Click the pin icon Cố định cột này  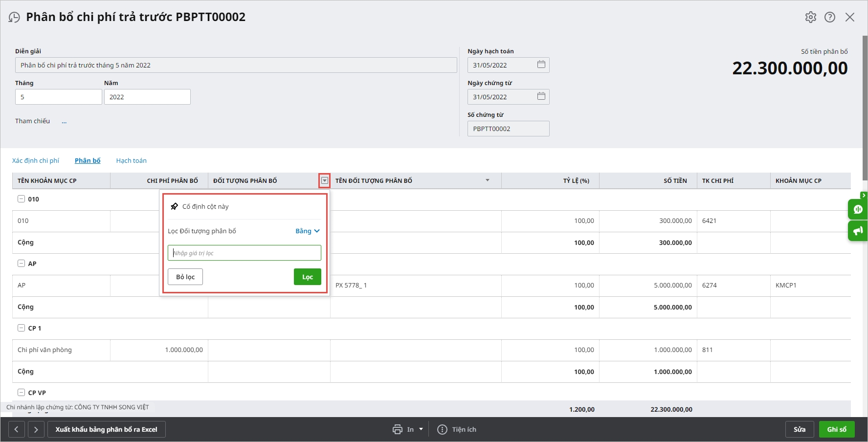click(174, 206)
